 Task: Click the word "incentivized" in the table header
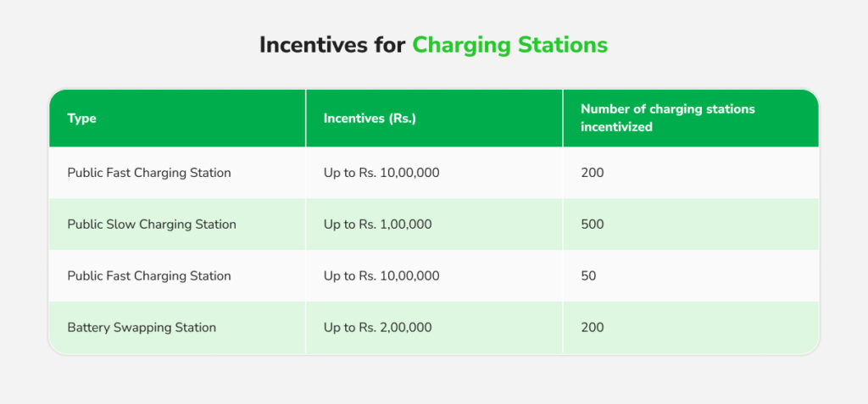[x=618, y=127]
